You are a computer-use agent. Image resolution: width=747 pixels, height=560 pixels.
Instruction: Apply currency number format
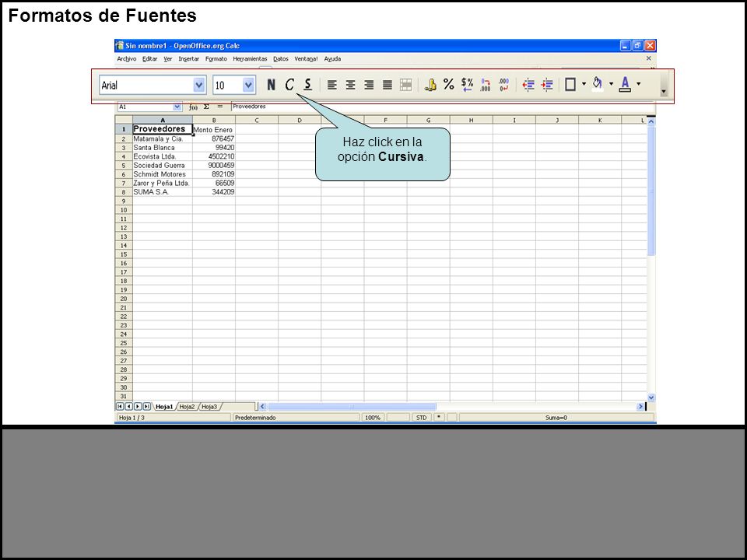tap(430, 85)
